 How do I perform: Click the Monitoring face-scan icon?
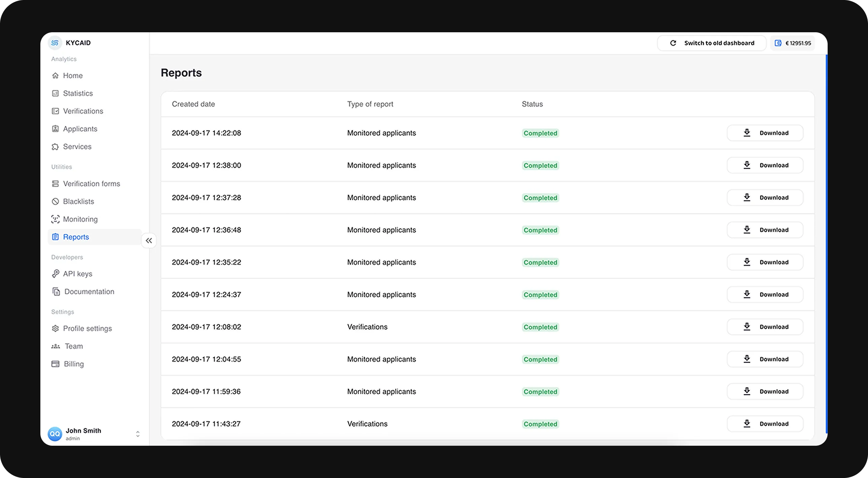click(x=55, y=219)
